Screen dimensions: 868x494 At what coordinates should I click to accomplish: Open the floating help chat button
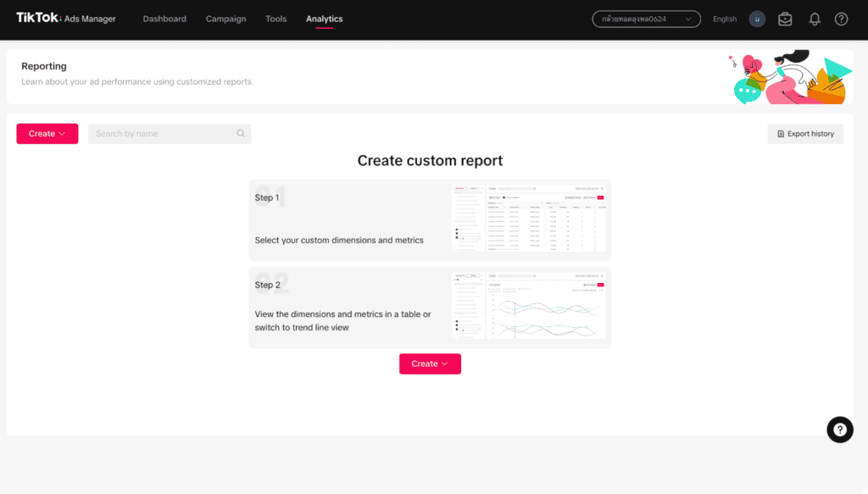[840, 430]
